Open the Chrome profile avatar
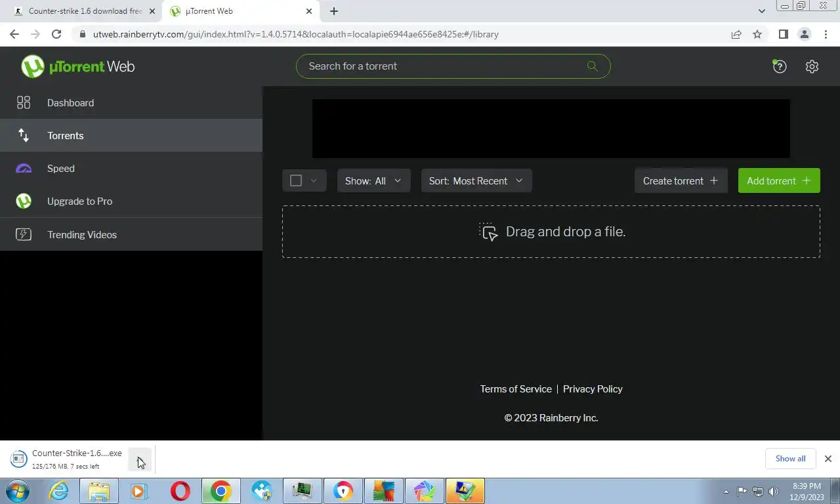Image resolution: width=840 pixels, height=504 pixels. pos(804,34)
